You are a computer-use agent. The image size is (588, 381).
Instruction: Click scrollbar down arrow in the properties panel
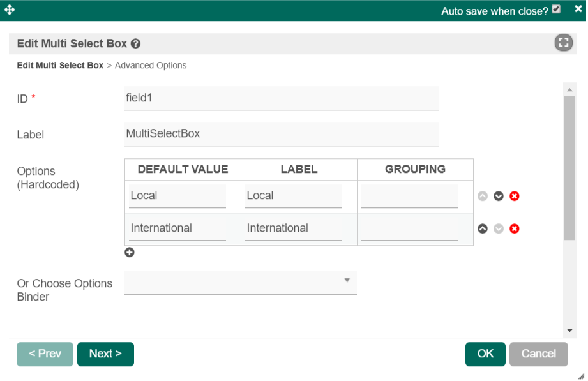point(569,330)
